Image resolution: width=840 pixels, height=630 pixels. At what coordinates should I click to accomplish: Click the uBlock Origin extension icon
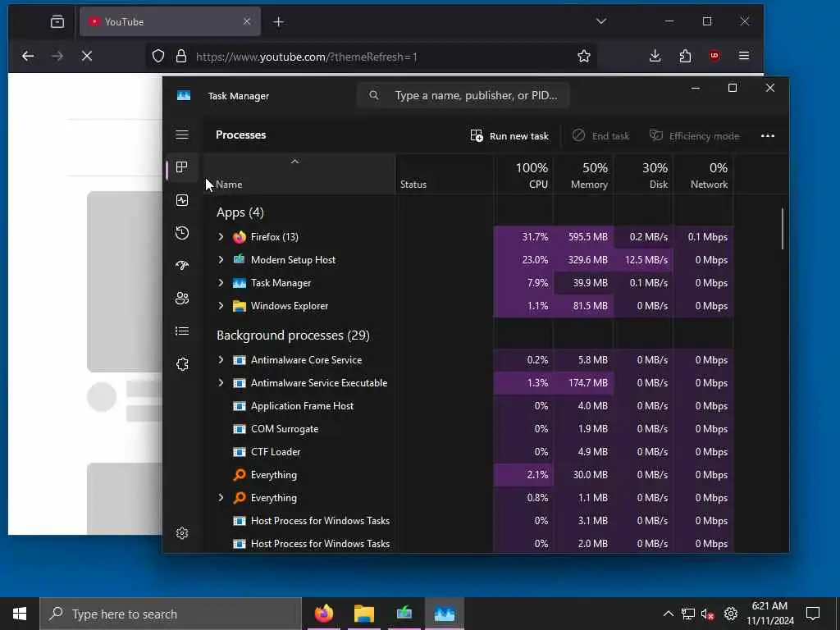714,56
